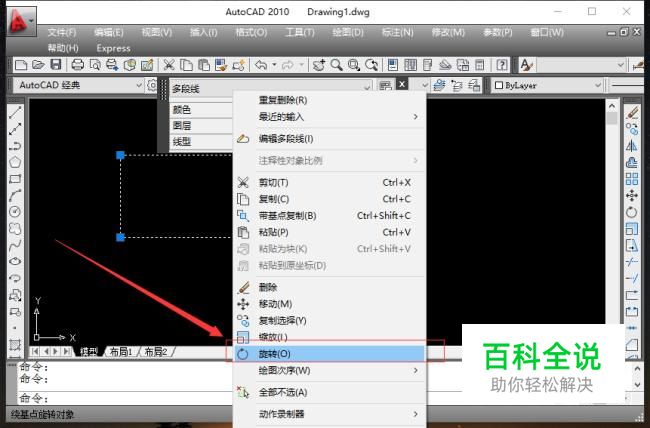Open the Express menu

tap(114, 49)
